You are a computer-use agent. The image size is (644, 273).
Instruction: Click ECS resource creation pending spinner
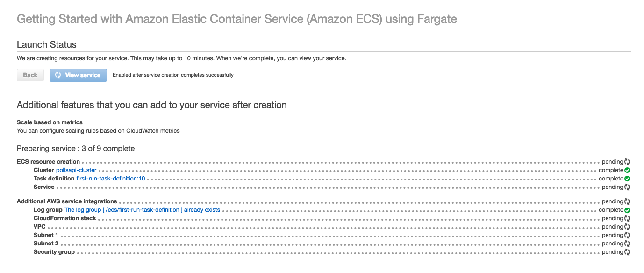(627, 162)
